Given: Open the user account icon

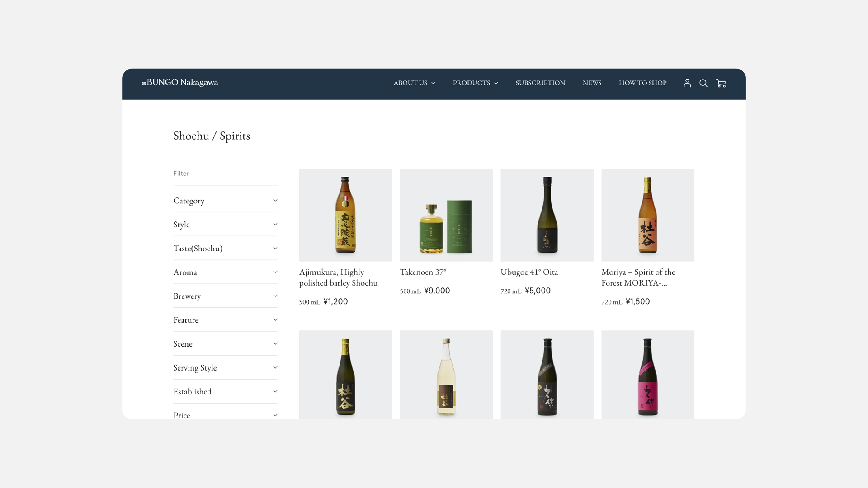Looking at the screenshot, I should [687, 83].
